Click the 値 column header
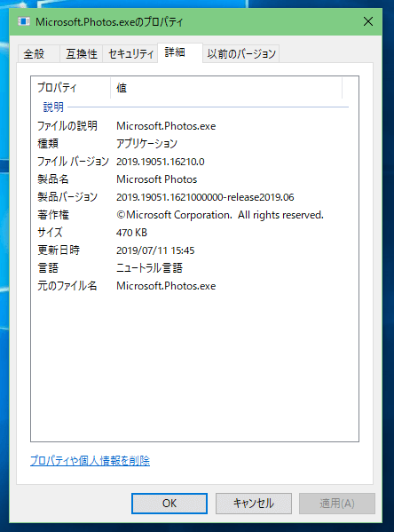 (x=226, y=88)
